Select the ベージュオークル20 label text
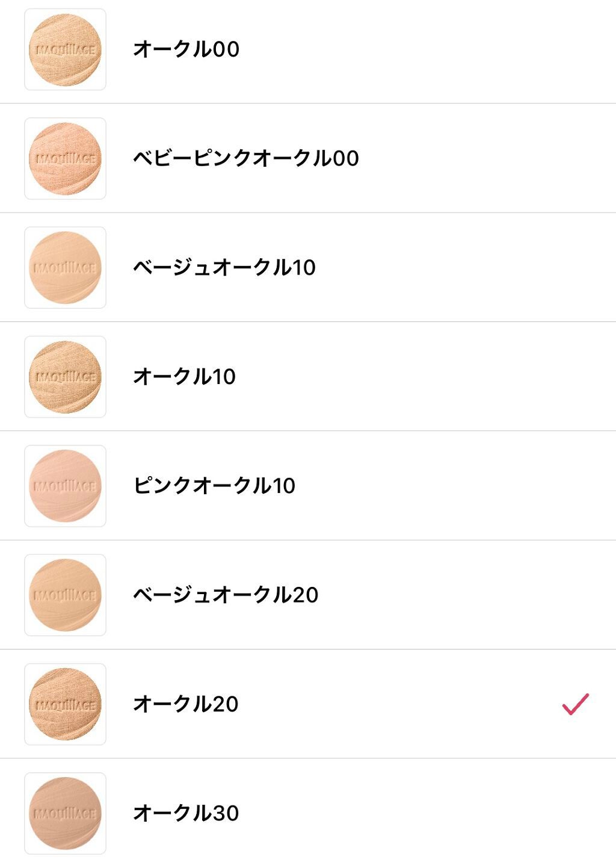The height and width of the screenshot is (865, 616). pyautogui.click(x=225, y=595)
